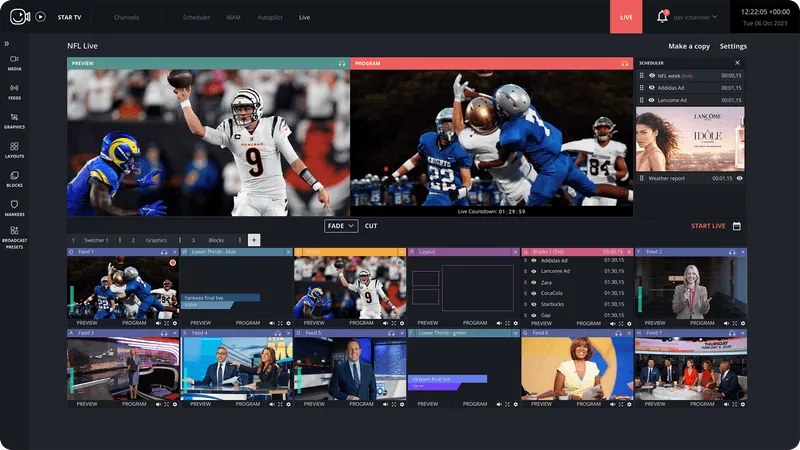Open the Media sidebar panel
This screenshot has width=800, height=450.
click(14, 63)
